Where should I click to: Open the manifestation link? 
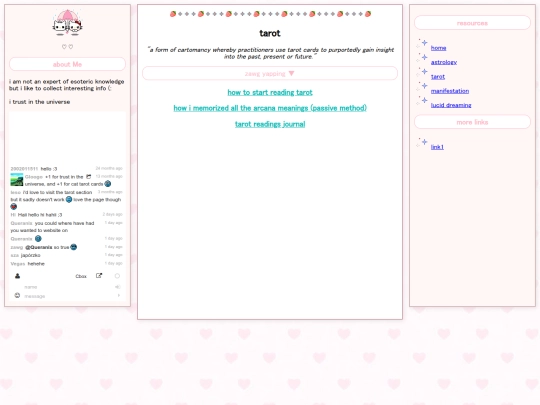point(450,91)
